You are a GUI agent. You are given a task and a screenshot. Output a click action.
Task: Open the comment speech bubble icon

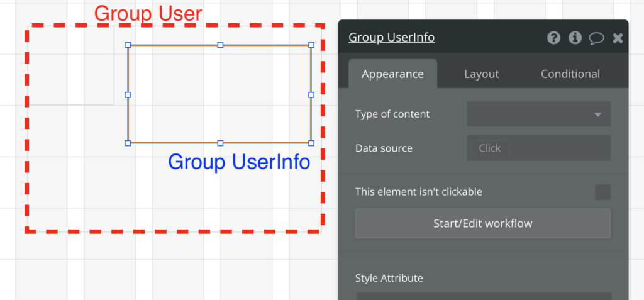click(596, 38)
